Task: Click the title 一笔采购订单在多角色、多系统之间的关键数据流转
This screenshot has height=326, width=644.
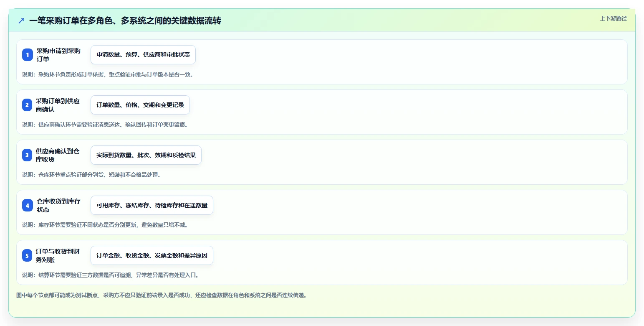Action: coord(125,20)
